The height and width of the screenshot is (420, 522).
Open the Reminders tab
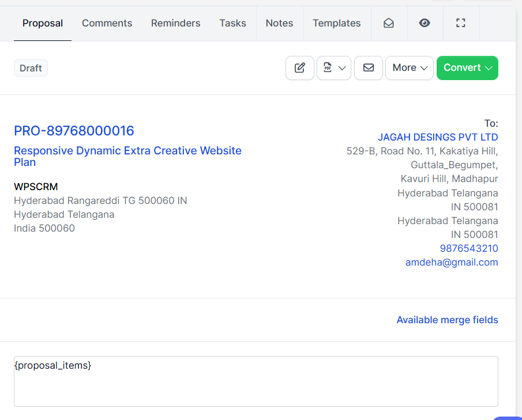click(175, 23)
